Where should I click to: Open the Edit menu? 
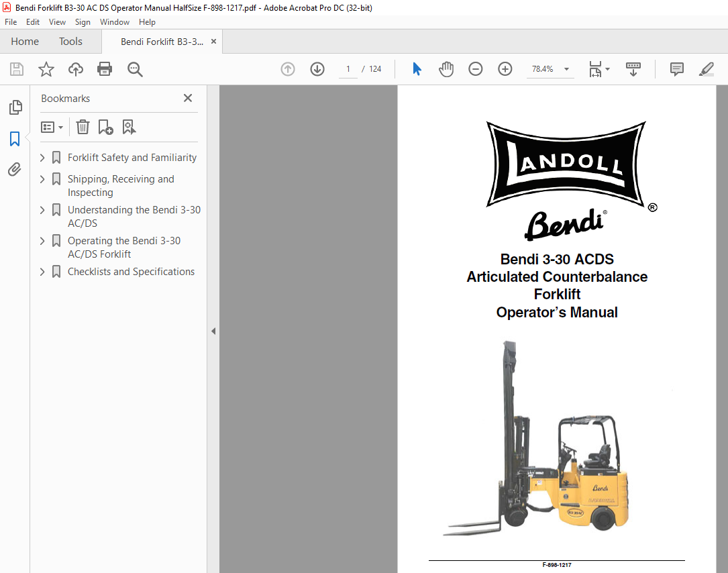(x=32, y=22)
